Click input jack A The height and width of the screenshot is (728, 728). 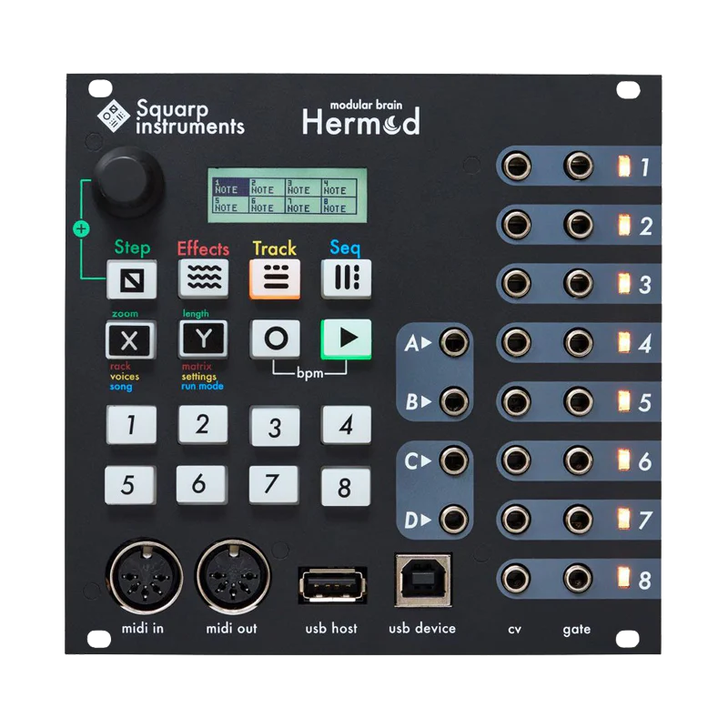453,343
